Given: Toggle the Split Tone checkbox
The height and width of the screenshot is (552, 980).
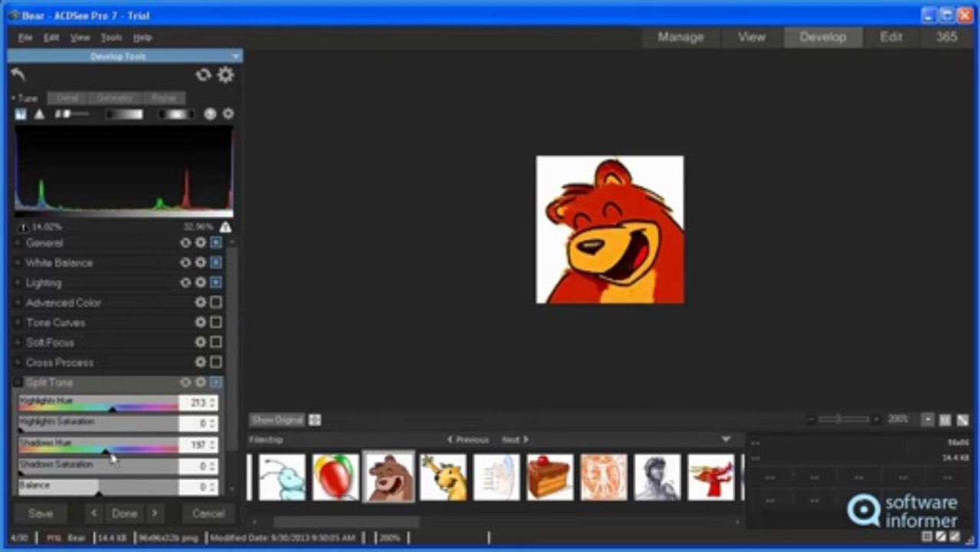Looking at the screenshot, I should [x=216, y=383].
